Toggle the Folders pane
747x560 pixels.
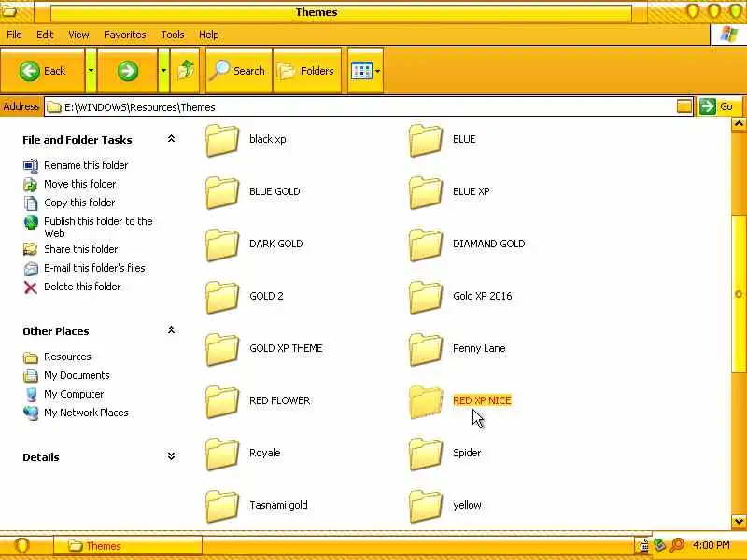[x=307, y=71]
